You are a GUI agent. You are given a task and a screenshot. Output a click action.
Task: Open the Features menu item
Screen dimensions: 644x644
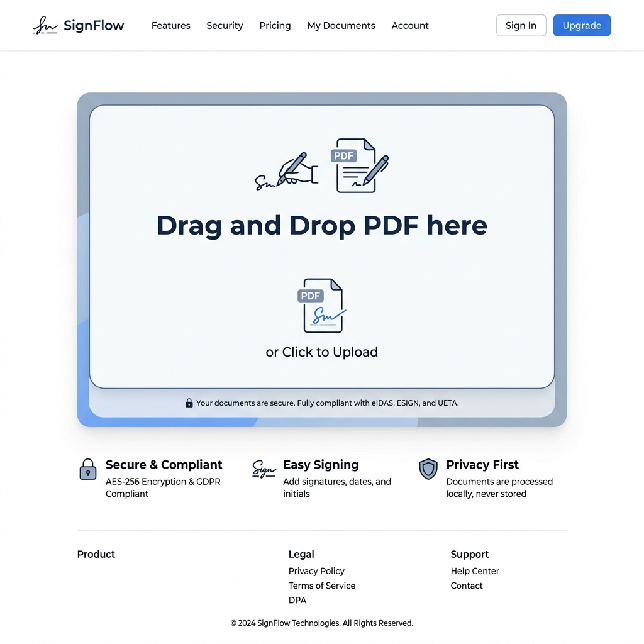point(171,25)
